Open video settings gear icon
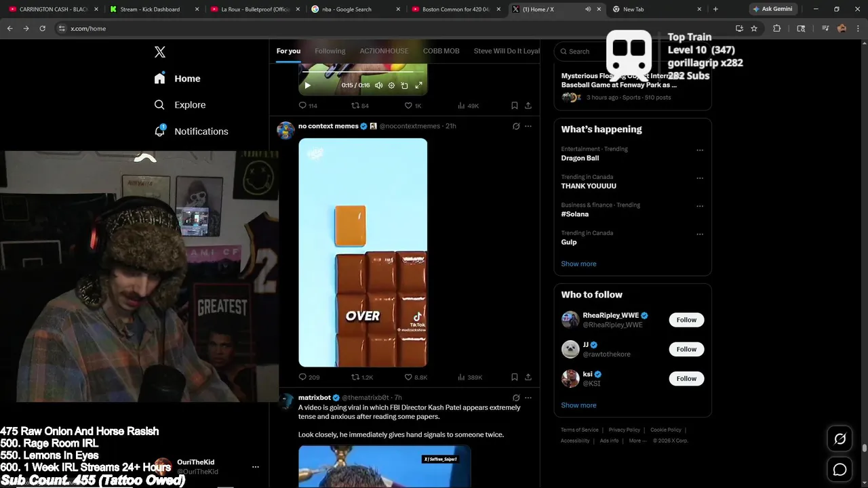This screenshot has width=868, height=488. coord(391,85)
